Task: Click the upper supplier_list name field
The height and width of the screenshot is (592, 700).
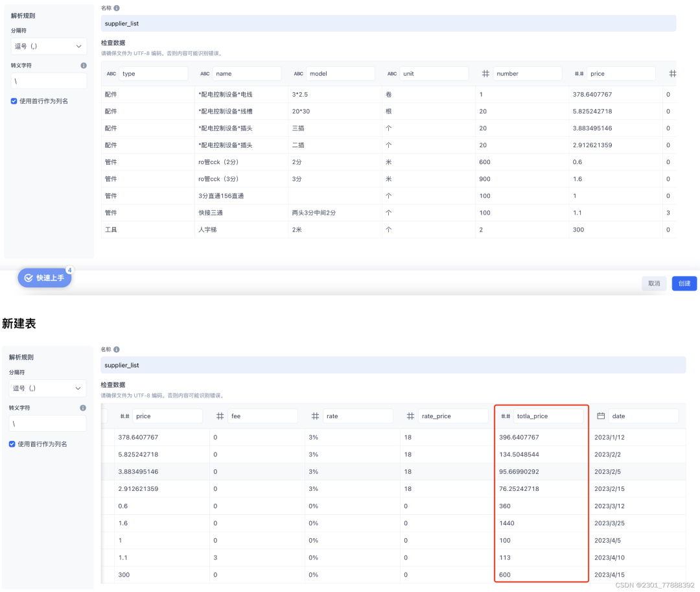Action: pyautogui.click(x=388, y=23)
